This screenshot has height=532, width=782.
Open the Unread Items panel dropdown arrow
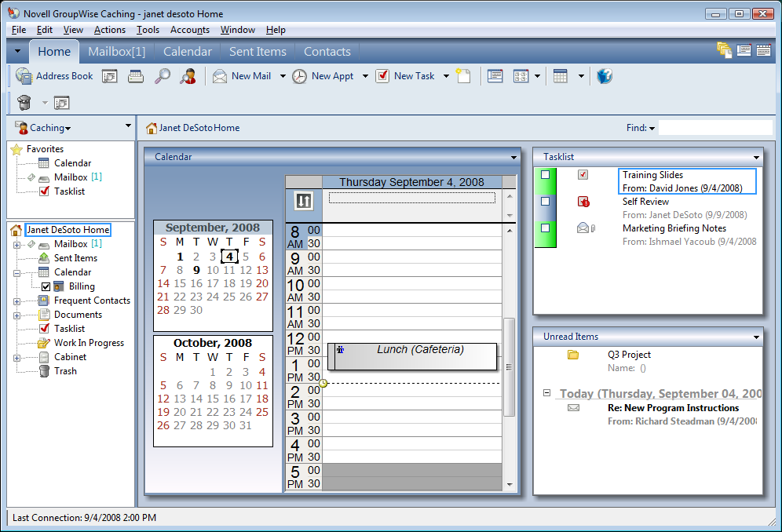coord(757,337)
